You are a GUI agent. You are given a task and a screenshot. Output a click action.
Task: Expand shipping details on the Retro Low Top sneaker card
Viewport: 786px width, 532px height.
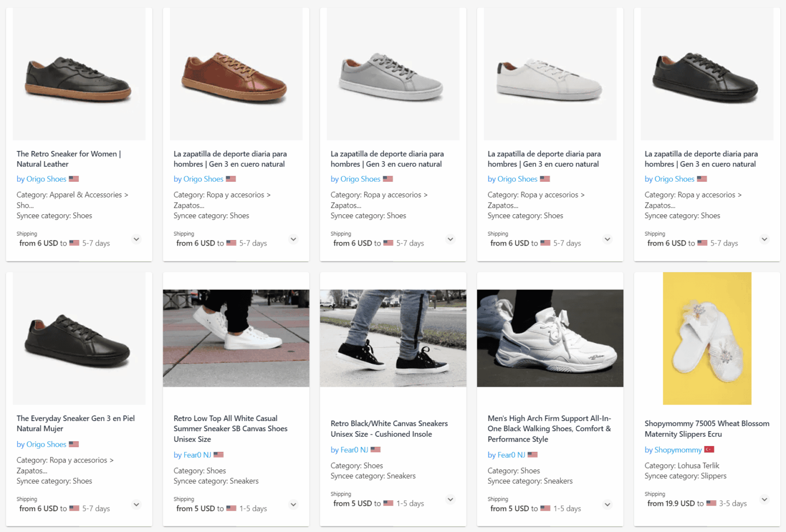point(293,504)
